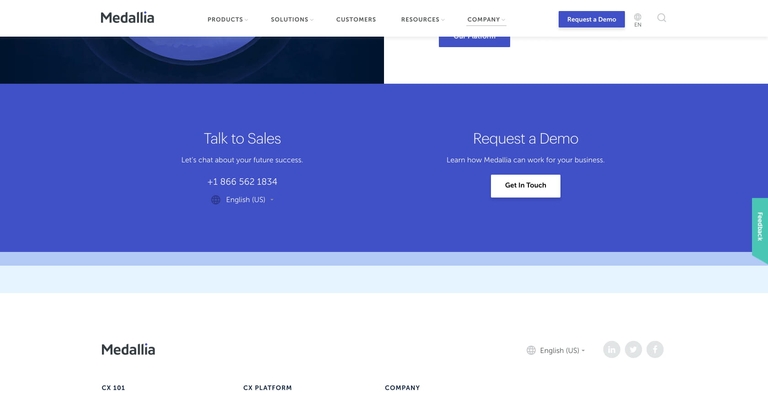Go to Customers page
This screenshot has height=396, width=768.
tap(356, 20)
